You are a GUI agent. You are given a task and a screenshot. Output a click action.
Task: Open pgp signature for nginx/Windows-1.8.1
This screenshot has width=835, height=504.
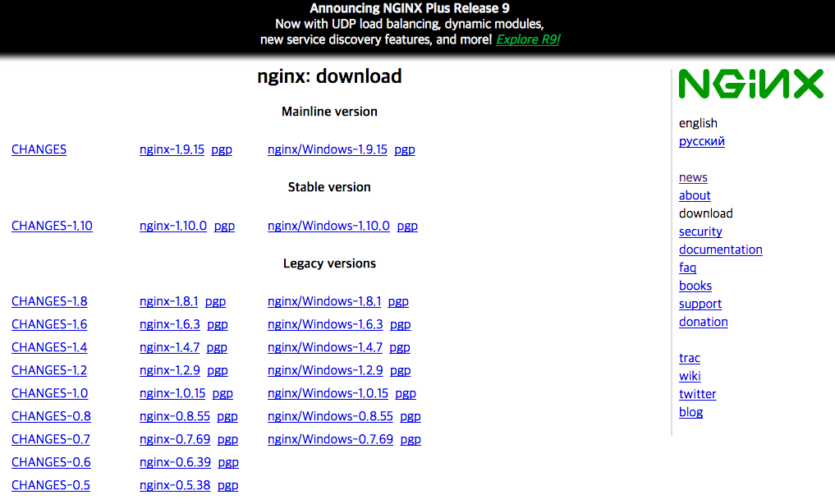(x=398, y=302)
